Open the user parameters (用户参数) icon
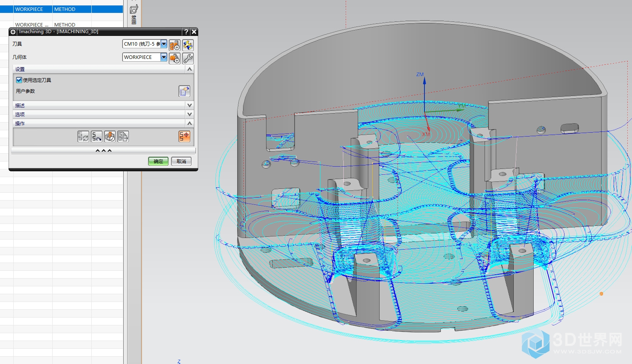Screen dimensions: 632x364 (185, 91)
